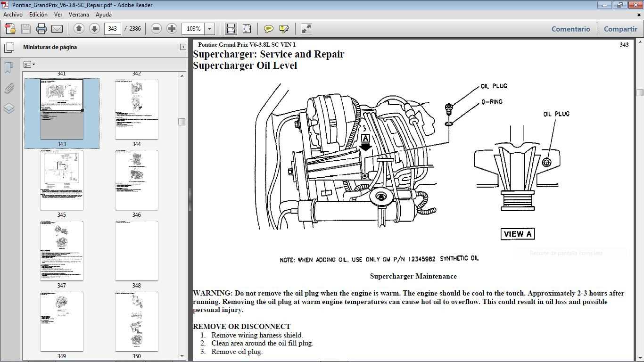Image resolution: width=644 pixels, height=362 pixels.
Task: Zoom out with the minus button
Action: pos(156,29)
